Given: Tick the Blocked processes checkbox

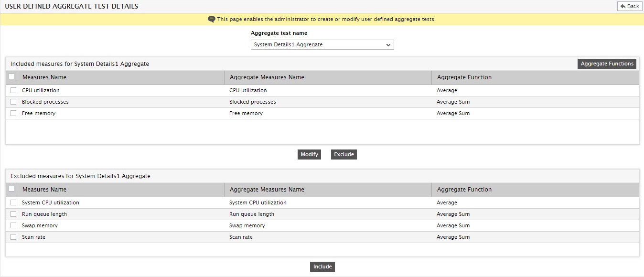Looking at the screenshot, I should [x=13, y=102].
